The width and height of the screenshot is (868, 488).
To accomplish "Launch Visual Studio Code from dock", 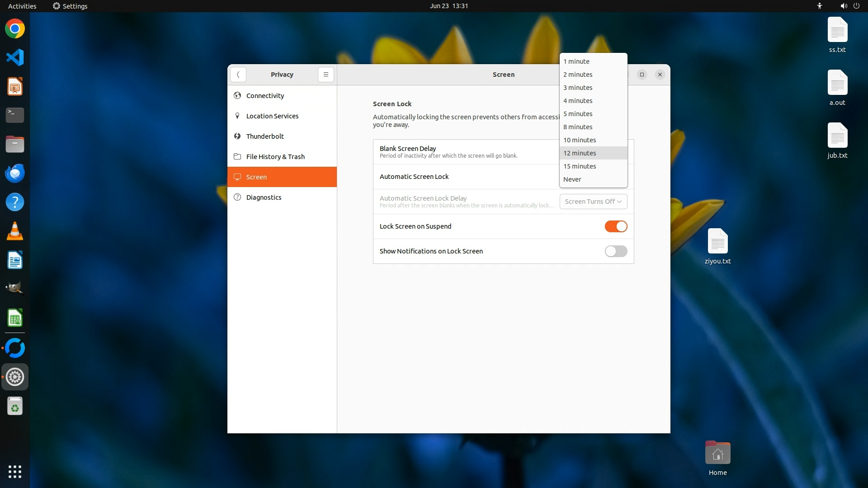I will click(x=15, y=57).
